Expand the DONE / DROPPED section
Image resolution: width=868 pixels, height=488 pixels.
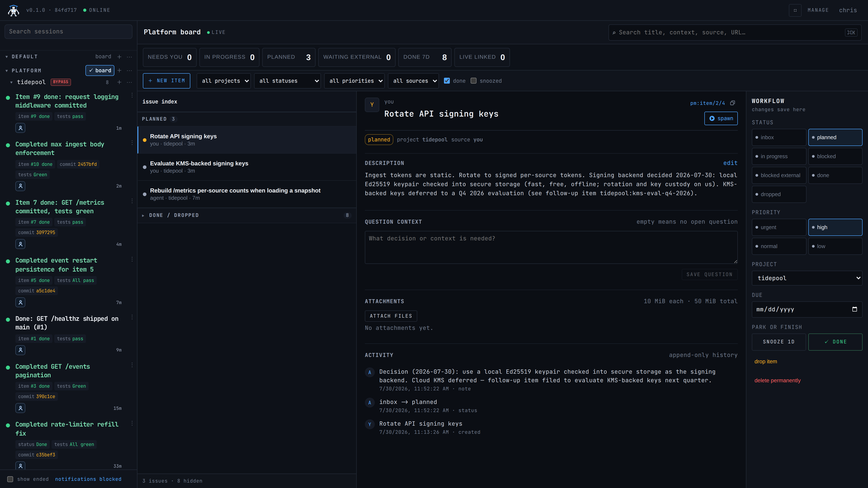point(247,215)
